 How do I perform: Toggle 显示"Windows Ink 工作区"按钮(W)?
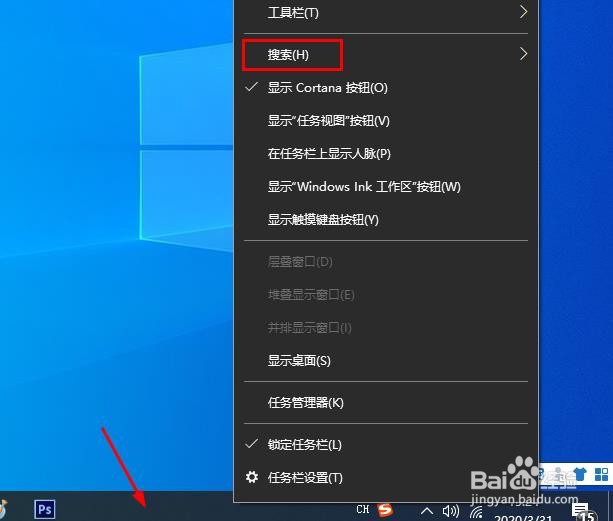click(x=385, y=186)
